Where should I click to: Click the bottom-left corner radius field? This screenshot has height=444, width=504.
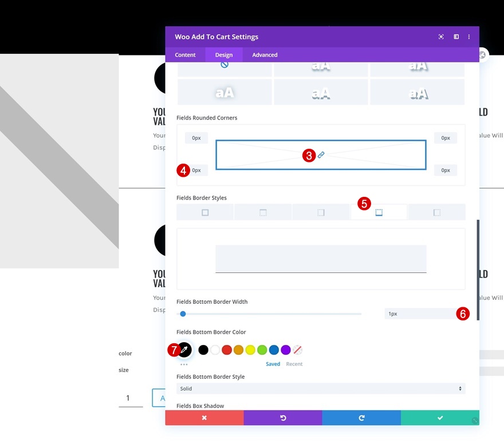pos(196,170)
